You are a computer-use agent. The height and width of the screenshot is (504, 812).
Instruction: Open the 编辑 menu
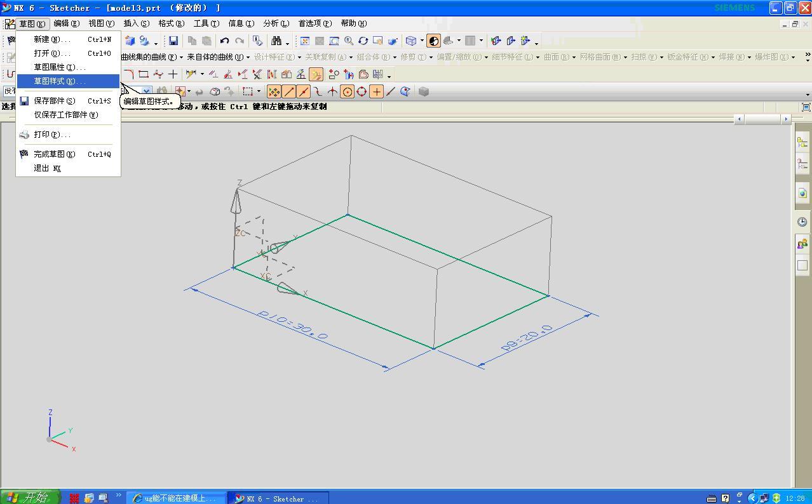pos(66,23)
